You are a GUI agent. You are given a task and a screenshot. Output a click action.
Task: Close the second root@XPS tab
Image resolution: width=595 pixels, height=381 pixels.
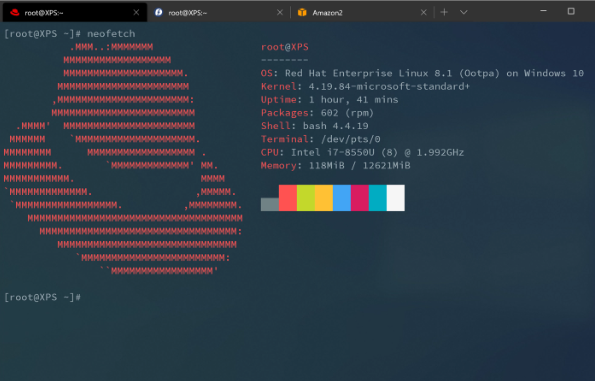pos(280,13)
